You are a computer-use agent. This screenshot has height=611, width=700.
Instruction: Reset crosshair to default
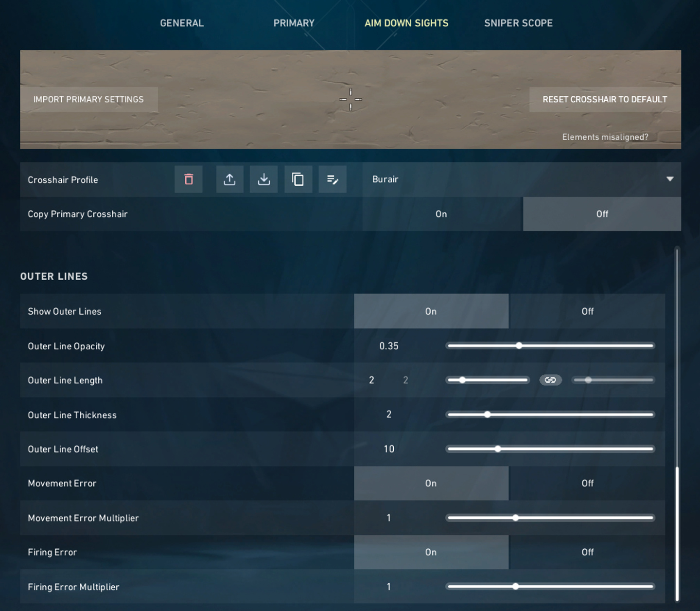[x=605, y=99]
